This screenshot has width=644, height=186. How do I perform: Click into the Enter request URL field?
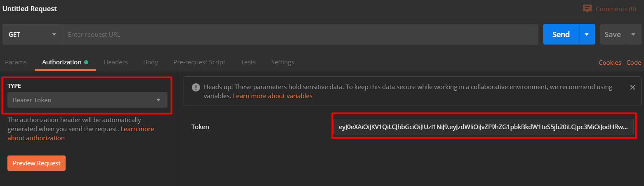point(300,35)
